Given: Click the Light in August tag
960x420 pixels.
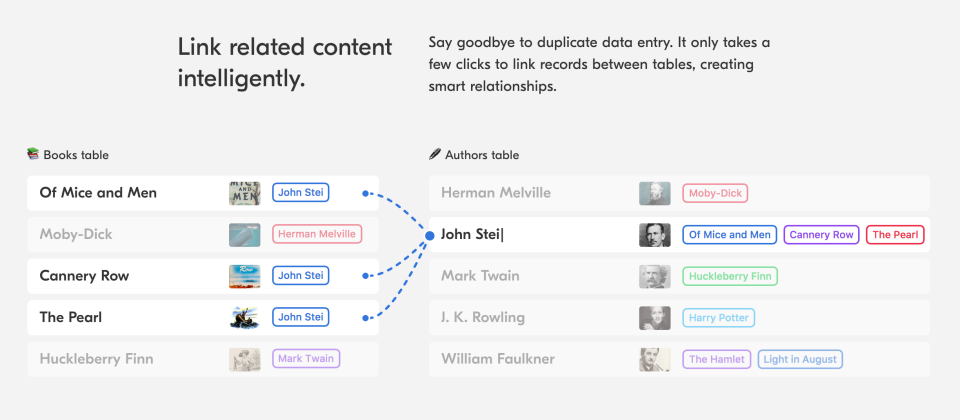Looking at the screenshot, I should coord(801,359).
